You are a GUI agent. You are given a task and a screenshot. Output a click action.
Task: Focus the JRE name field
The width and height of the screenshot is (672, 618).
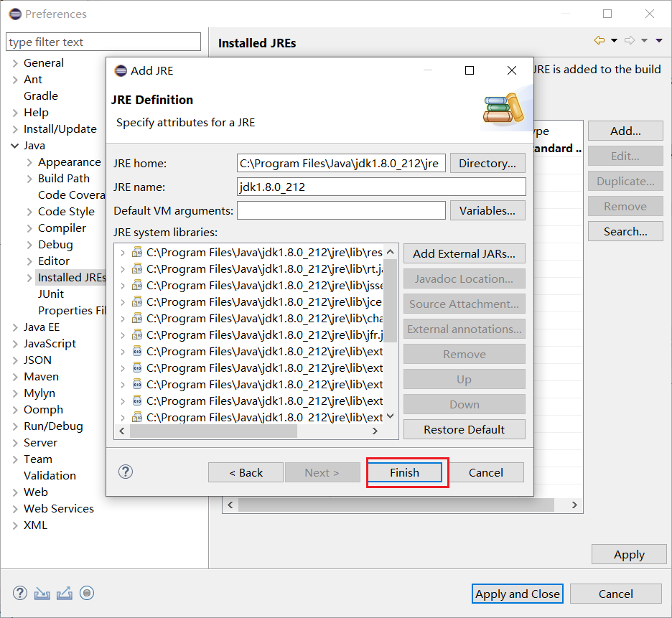click(x=381, y=187)
